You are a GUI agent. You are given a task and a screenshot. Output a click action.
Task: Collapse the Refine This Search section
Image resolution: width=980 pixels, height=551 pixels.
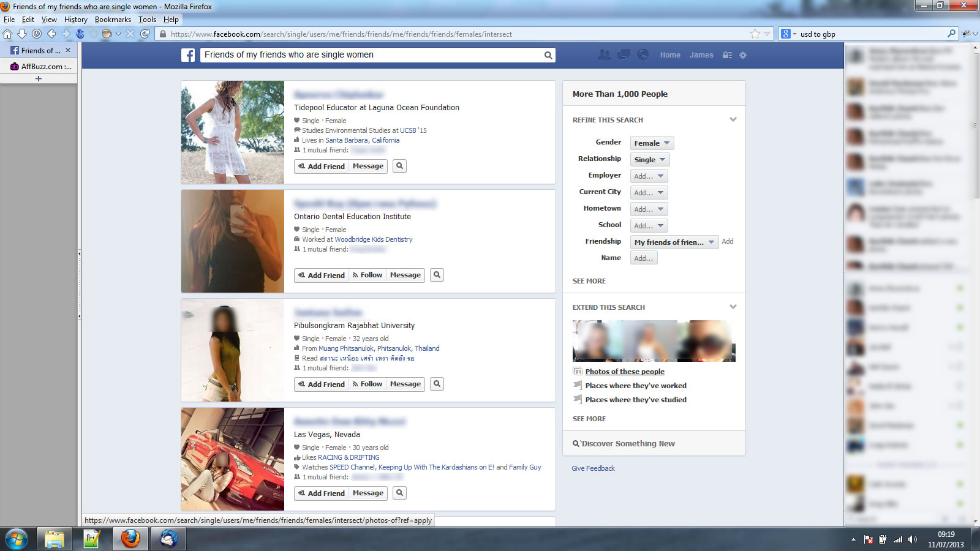tap(733, 119)
